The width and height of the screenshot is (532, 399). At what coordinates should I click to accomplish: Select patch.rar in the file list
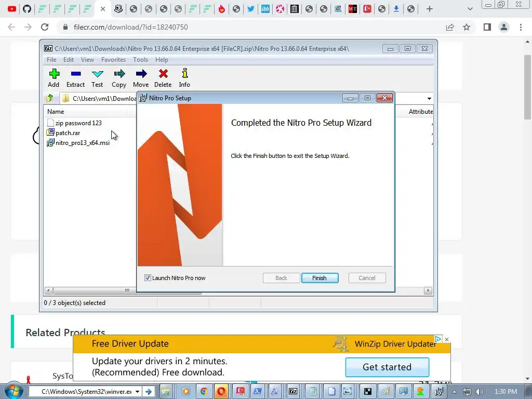click(x=68, y=133)
